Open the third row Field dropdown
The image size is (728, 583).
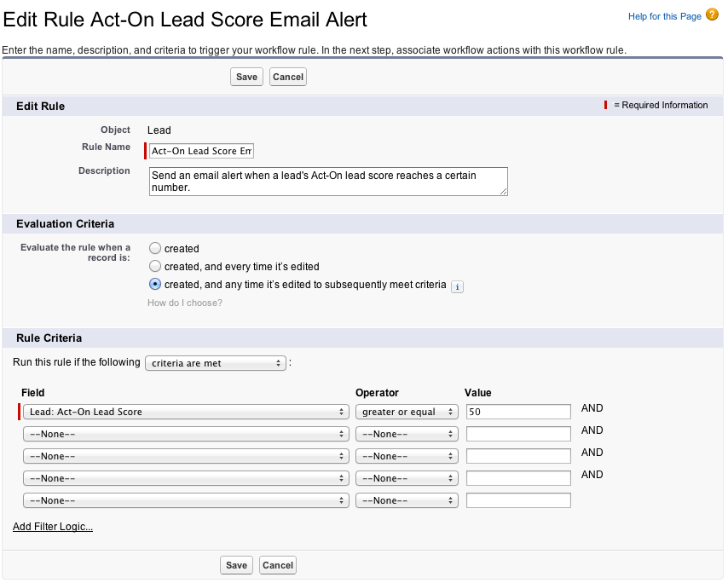(x=186, y=456)
